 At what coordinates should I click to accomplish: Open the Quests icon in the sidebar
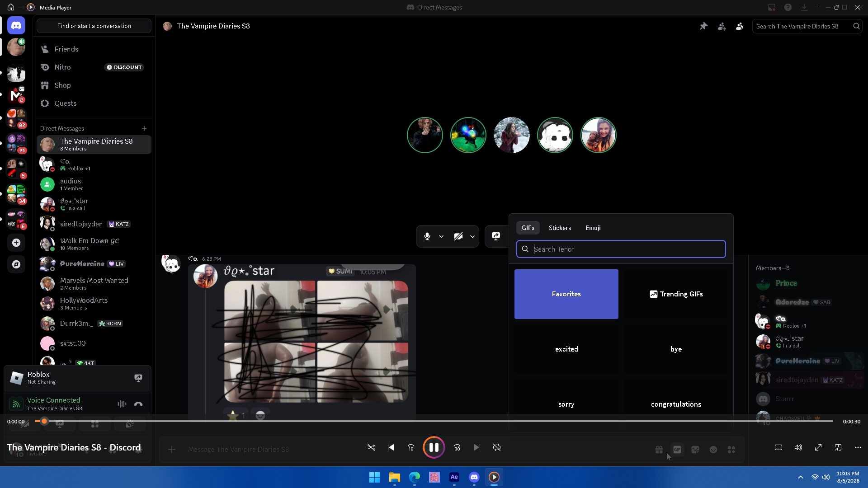[45, 103]
